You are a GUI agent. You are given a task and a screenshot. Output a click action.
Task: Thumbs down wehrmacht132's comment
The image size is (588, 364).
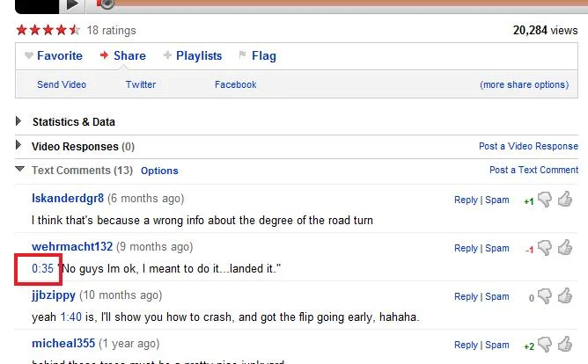[545, 249]
